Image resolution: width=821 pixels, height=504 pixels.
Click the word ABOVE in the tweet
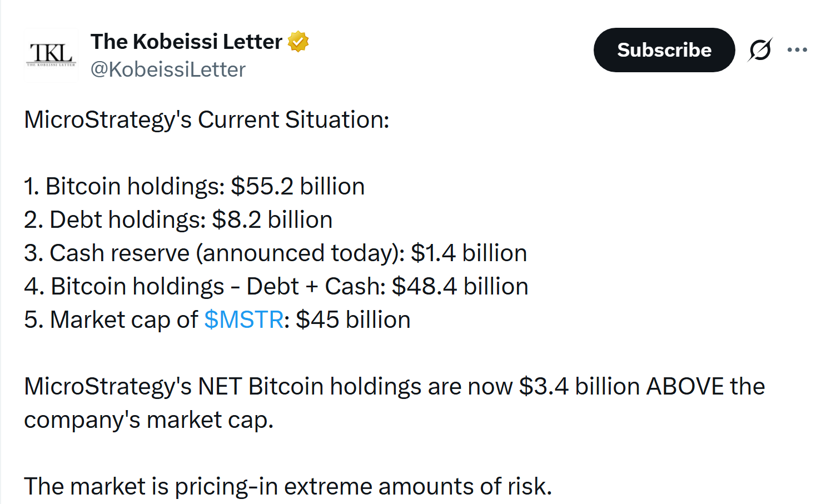pos(685,386)
